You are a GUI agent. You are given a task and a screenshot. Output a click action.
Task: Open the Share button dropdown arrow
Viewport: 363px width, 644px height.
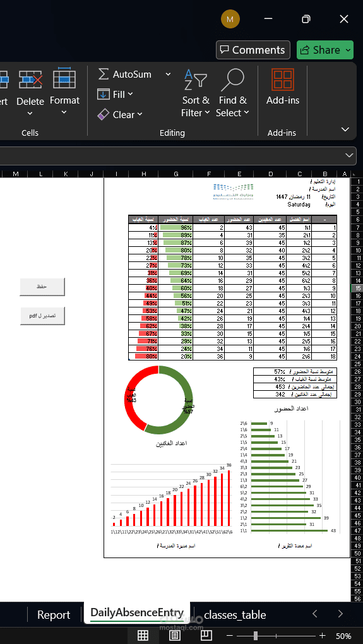pos(348,50)
